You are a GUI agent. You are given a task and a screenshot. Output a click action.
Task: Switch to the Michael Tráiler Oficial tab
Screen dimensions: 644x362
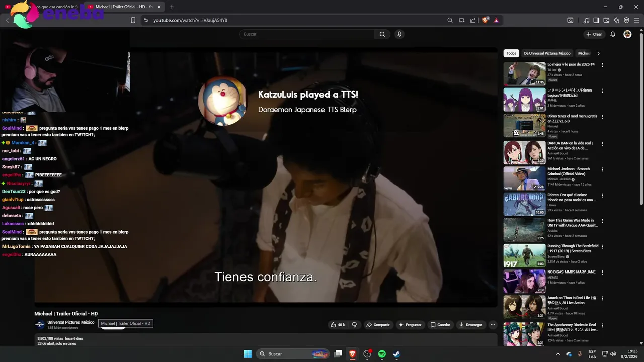(124, 7)
